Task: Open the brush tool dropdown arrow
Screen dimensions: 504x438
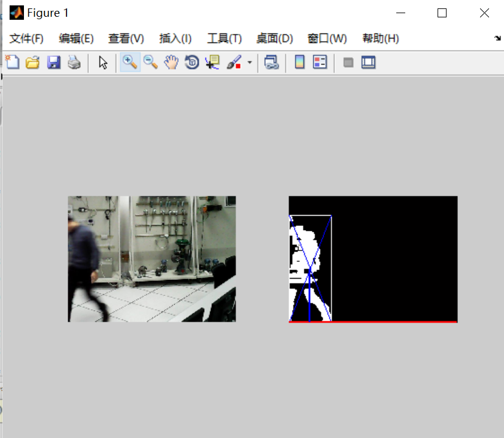Action: (x=249, y=62)
